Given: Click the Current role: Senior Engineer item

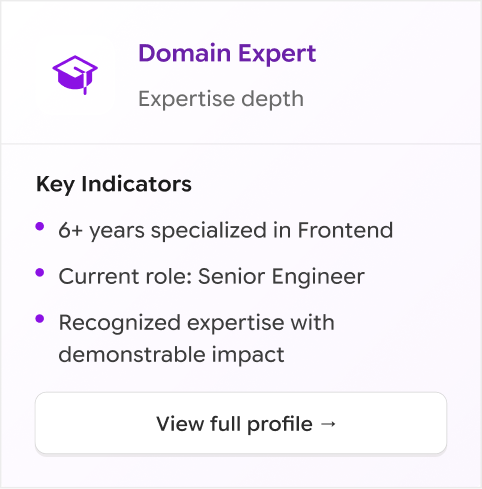Looking at the screenshot, I should 211,277.
